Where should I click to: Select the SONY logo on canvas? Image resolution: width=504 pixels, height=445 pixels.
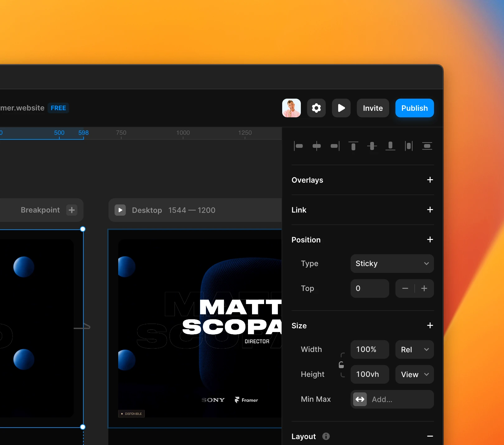coord(213,400)
